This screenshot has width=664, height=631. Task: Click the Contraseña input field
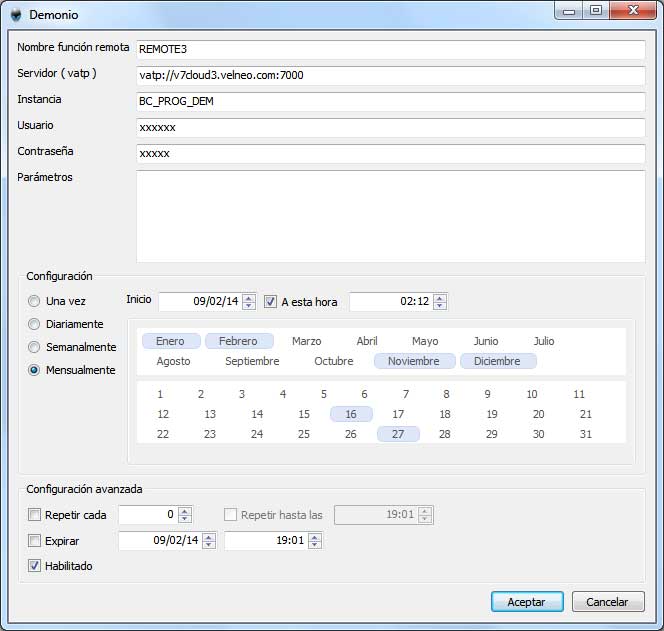tap(391, 154)
